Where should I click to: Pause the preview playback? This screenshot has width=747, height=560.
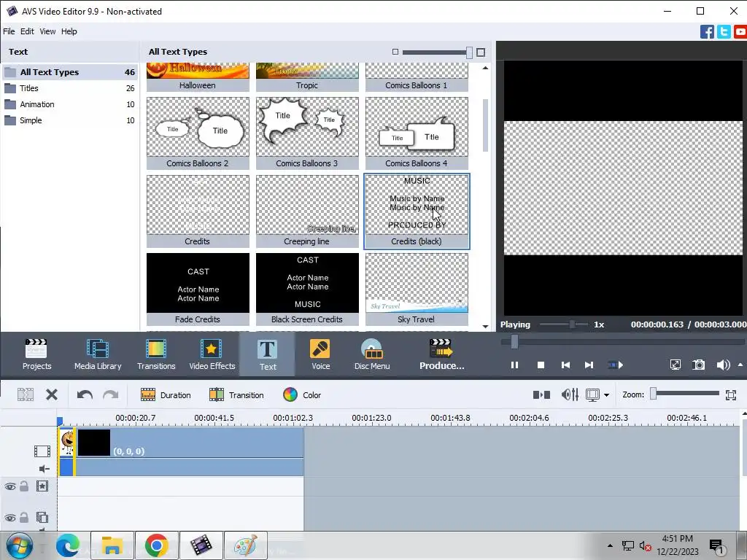pos(514,365)
